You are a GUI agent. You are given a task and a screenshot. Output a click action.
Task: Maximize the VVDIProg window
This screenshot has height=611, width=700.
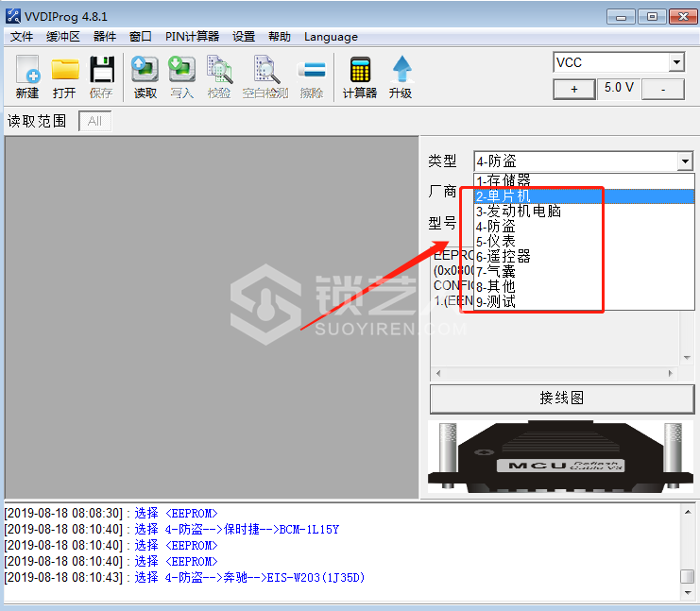[652, 16]
